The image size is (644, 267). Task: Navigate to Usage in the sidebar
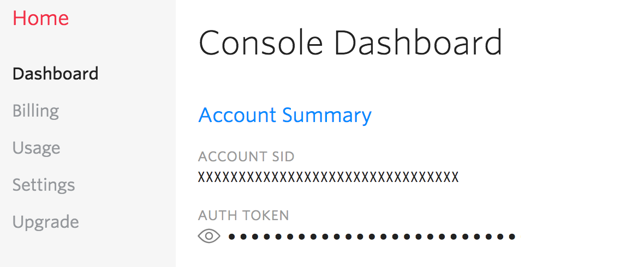[36, 148]
